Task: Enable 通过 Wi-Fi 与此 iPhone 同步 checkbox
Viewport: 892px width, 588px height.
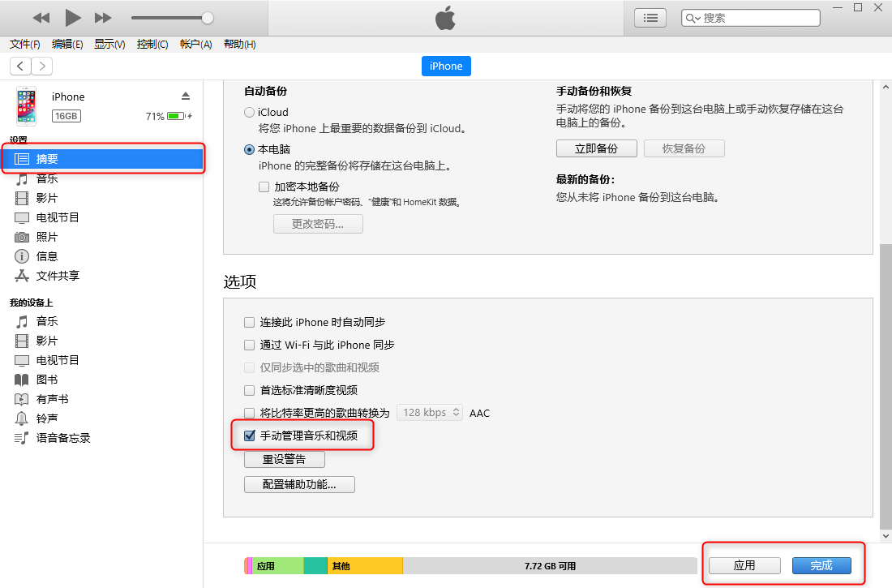Action: click(x=249, y=345)
